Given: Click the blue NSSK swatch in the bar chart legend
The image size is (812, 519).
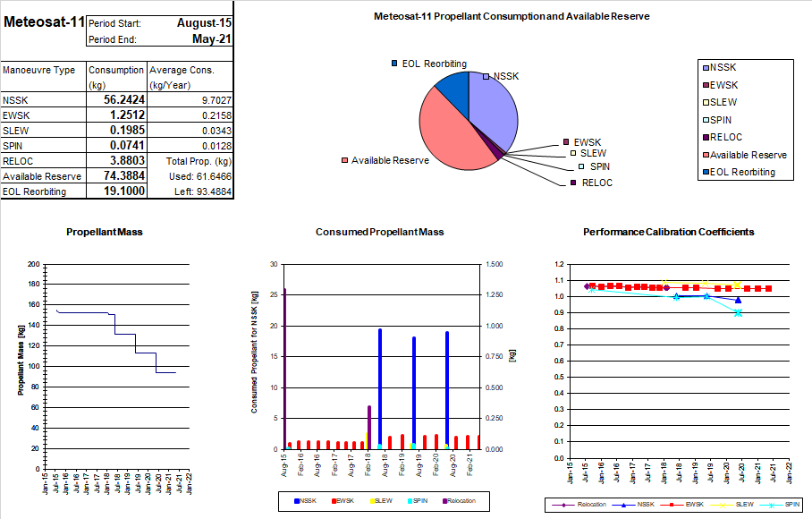Looking at the screenshot, I should pyautogui.click(x=297, y=501).
